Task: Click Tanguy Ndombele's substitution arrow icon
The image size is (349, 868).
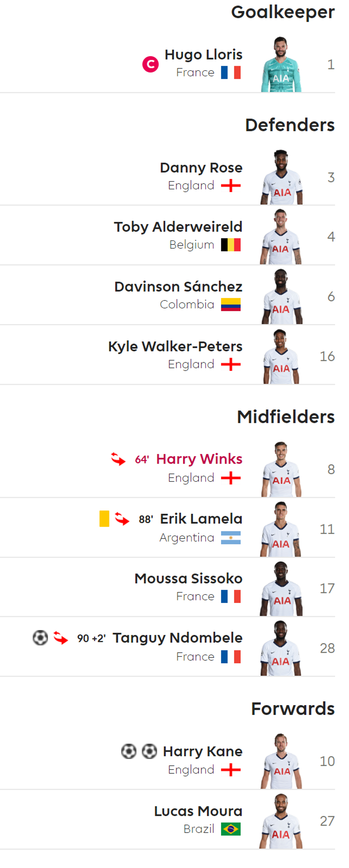Action: [x=61, y=638]
